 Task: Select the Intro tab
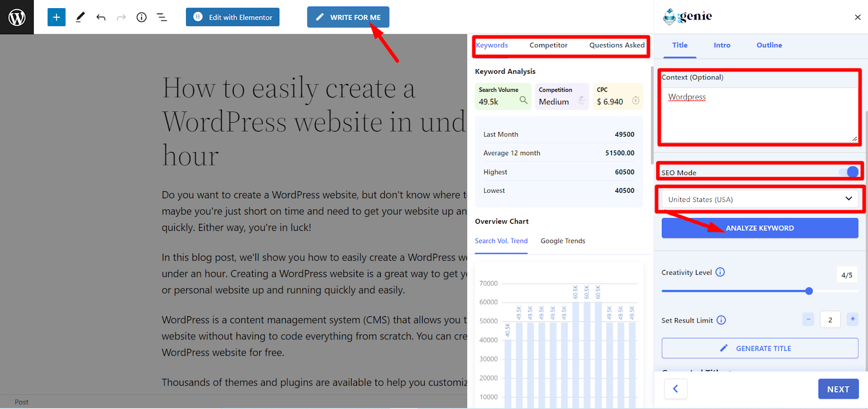tap(722, 45)
